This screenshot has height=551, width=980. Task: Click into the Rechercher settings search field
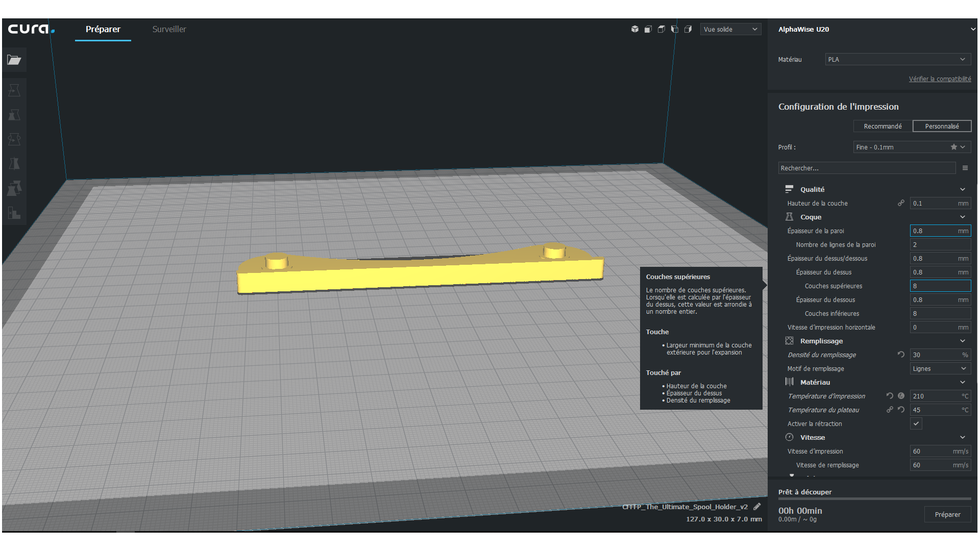point(867,168)
